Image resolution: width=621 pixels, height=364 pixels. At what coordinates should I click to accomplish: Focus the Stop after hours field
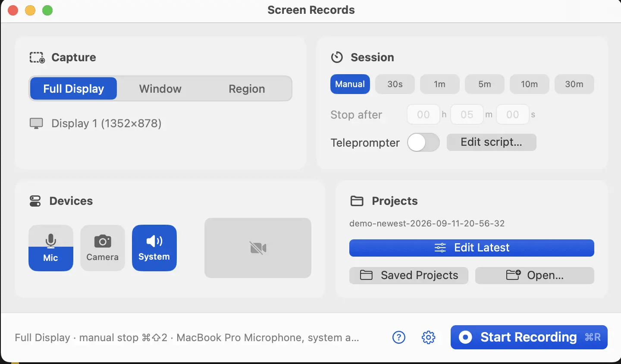click(423, 114)
